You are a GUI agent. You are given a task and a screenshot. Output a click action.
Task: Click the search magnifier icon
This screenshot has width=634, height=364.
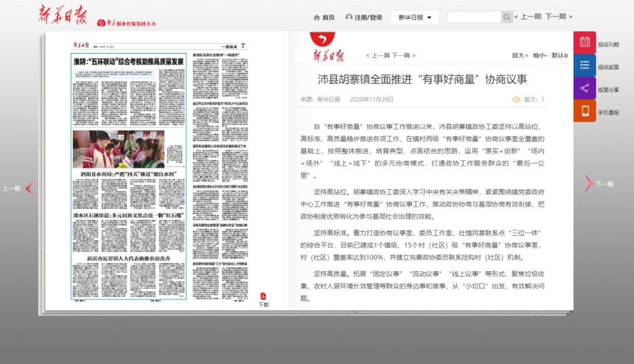coord(507,17)
